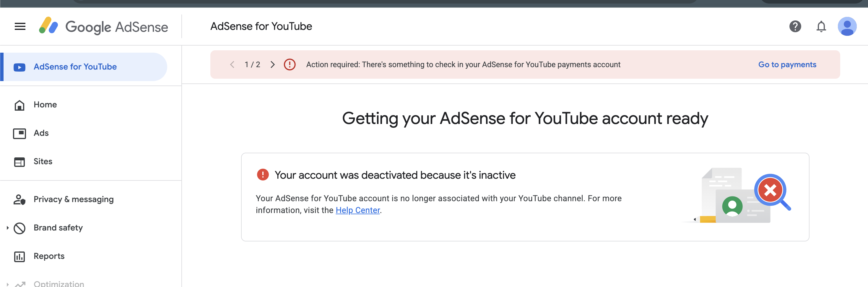The height and width of the screenshot is (287, 868).
Task: Click the Go to payments link
Action: point(787,65)
